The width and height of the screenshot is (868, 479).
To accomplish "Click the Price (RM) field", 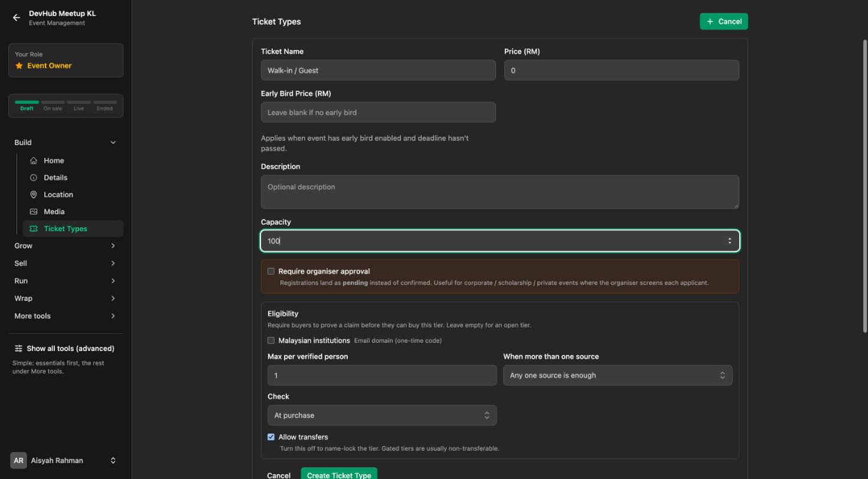I will 622,70.
